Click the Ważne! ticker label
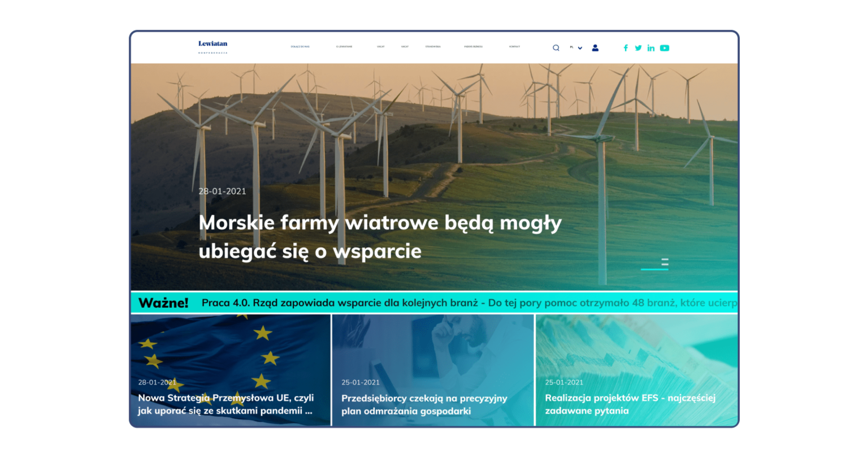Image resolution: width=868 pixels, height=459 pixels. click(163, 303)
